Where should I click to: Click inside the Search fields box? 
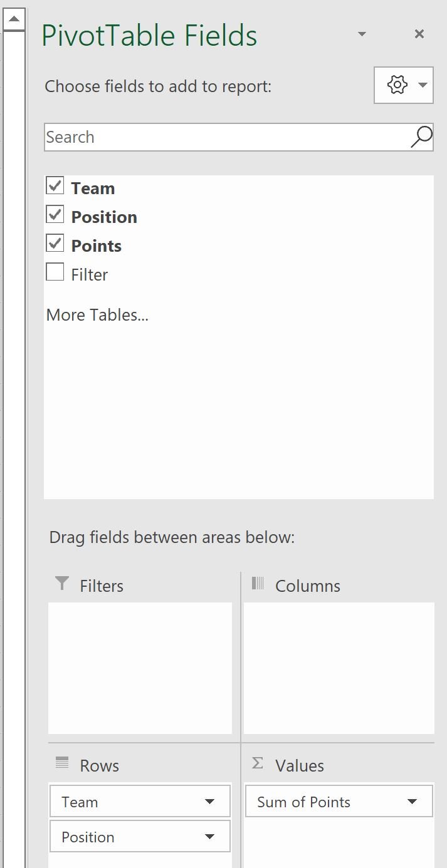(226, 137)
